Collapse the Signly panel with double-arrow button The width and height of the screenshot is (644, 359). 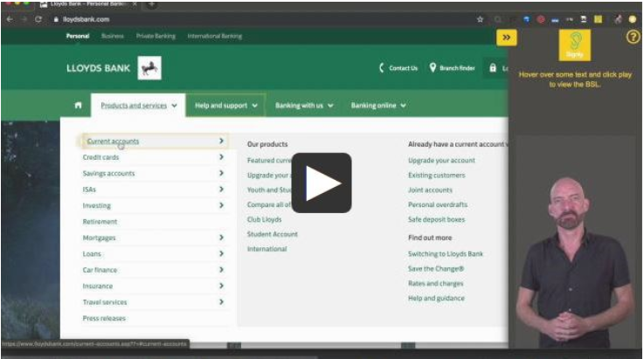point(507,38)
